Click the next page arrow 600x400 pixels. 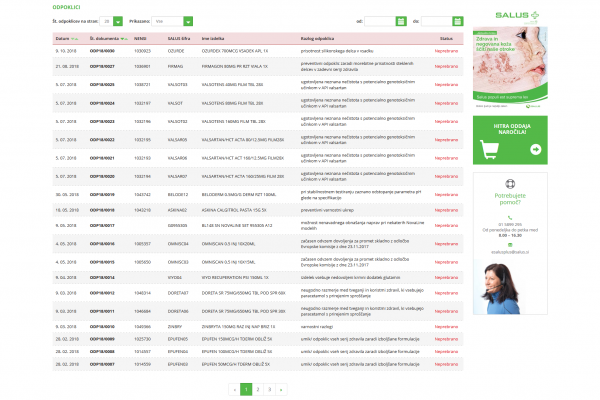click(281, 389)
